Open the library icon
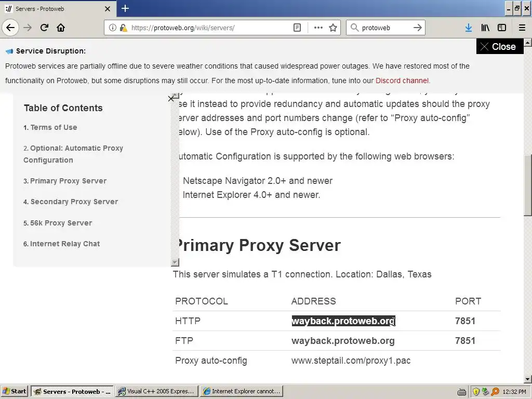The width and height of the screenshot is (532, 399). click(x=485, y=28)
